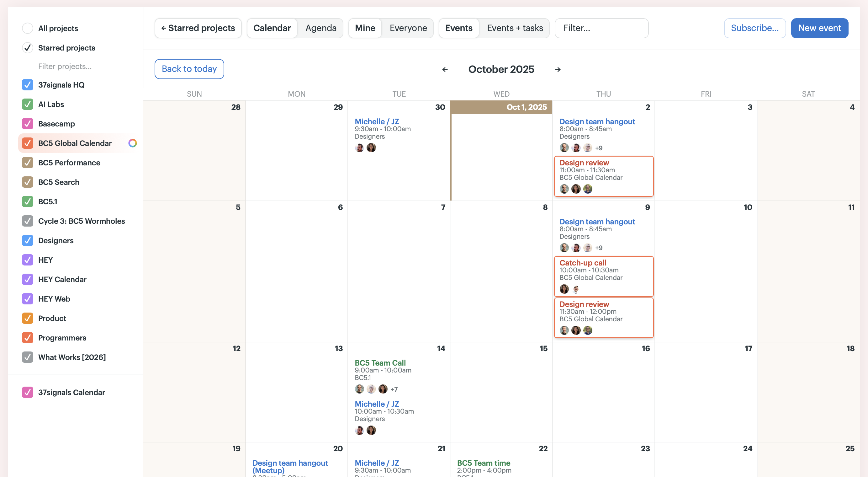Image resolution: width=868 pixels, height=477 pixels.
Task: Open Design review event on Oct 2
Action: pos(584,163)
